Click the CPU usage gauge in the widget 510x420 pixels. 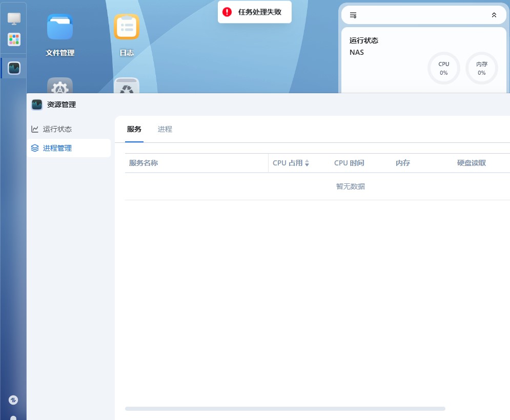(444, 68)
